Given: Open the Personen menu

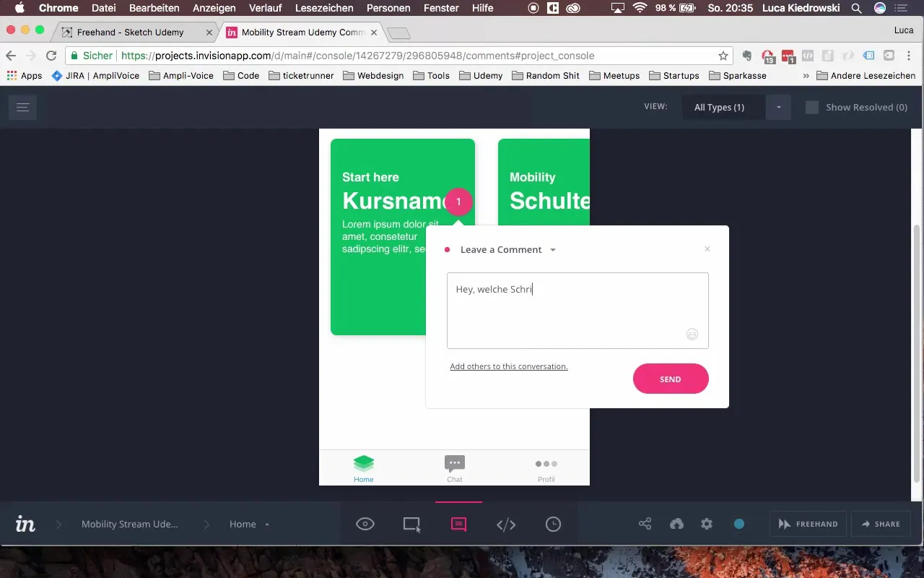Looking at the screenshot, I should (389, 8).
